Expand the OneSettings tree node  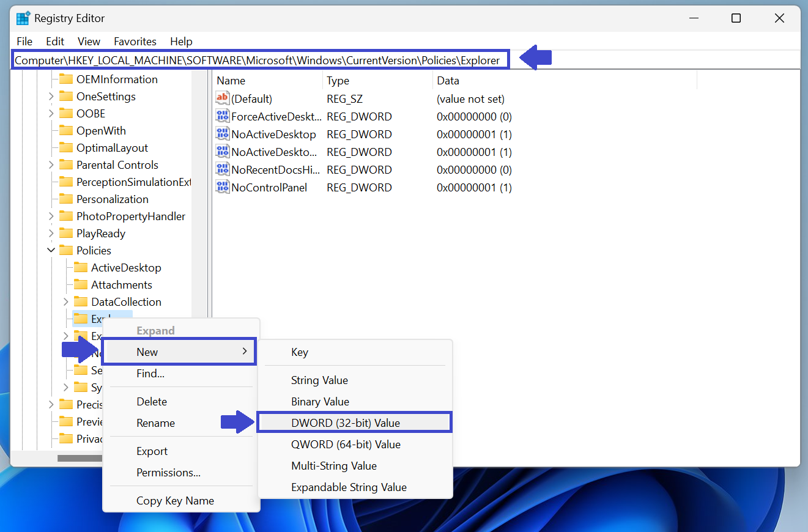coord(51,97)
